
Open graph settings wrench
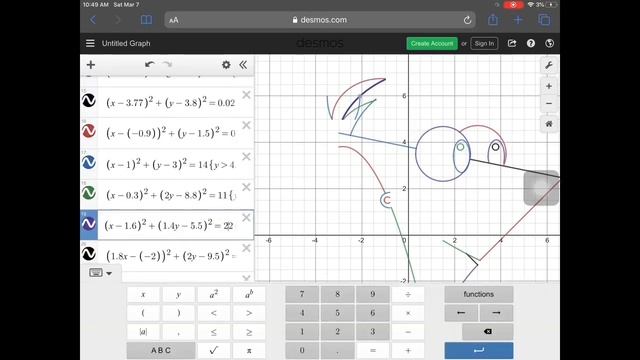pyautogui.click(x=549, y=65)
